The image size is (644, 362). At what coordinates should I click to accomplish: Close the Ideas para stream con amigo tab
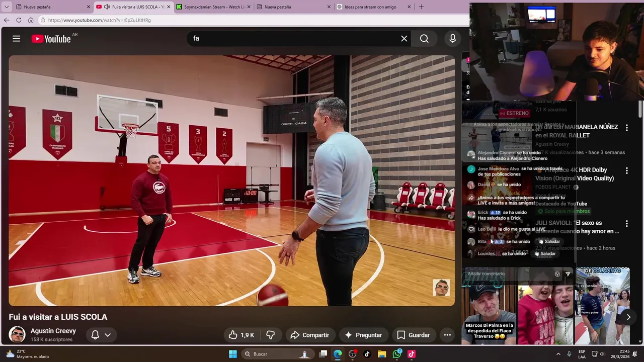coord(409,7)
